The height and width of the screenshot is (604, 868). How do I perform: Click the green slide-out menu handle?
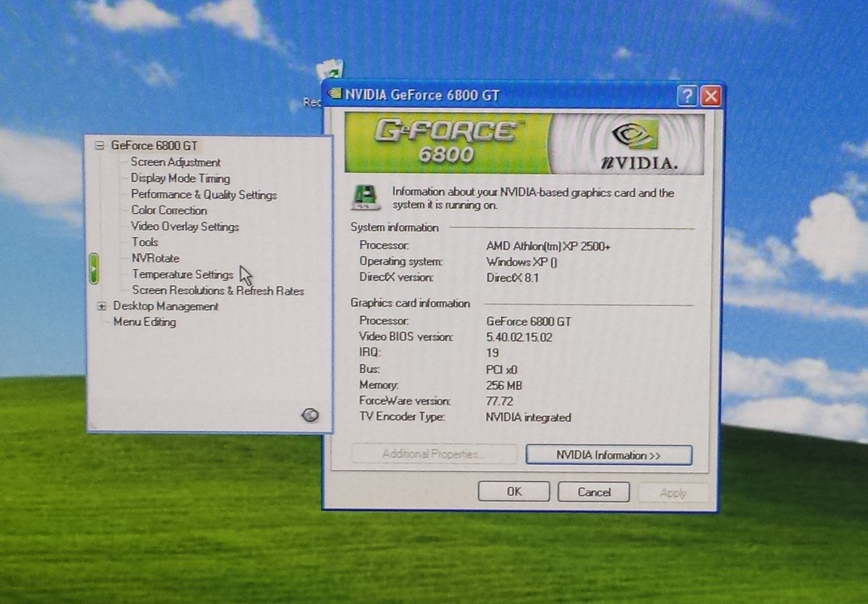[x=94, y=269]
